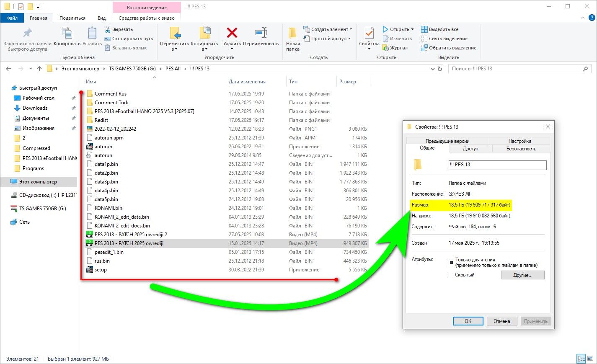The image size is (597, 364).
Task: Open Downloads in the sidebar
Action: point(35,108)
